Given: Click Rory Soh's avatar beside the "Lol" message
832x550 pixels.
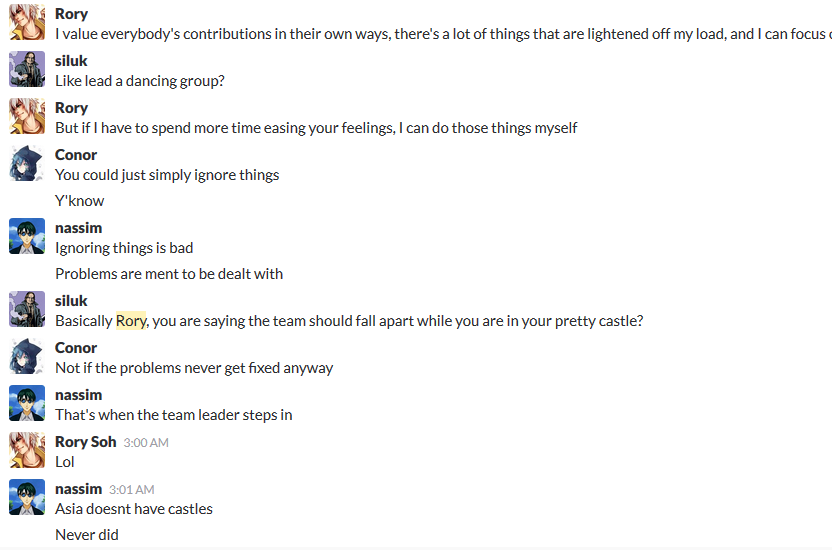Looking at the screenshot, I should (27, 451).
